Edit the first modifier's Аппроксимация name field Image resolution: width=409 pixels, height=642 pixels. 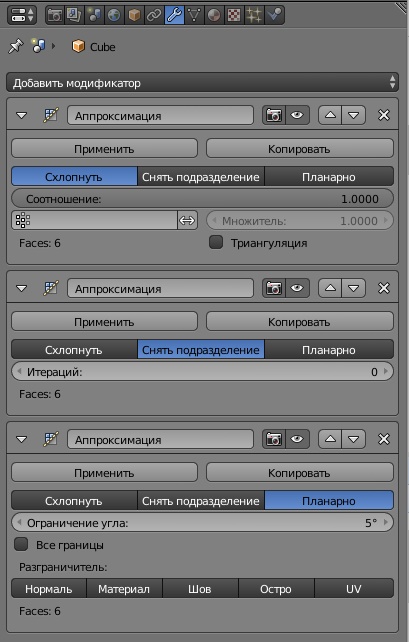pos(160,115)
